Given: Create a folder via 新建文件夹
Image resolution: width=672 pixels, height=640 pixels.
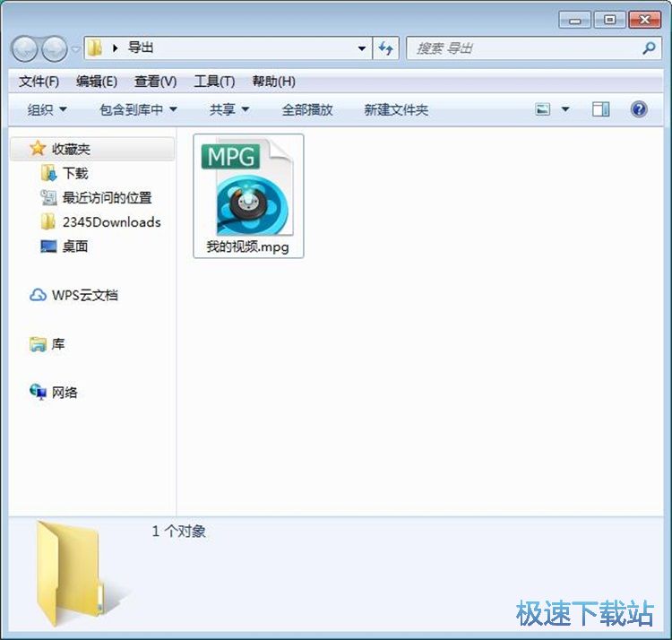Looking at the screenshot, I should pos(396,109).
